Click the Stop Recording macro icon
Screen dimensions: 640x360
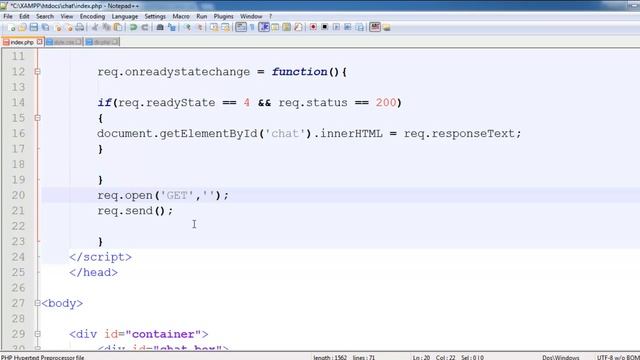pyautogui.click(x=324, y=27)
